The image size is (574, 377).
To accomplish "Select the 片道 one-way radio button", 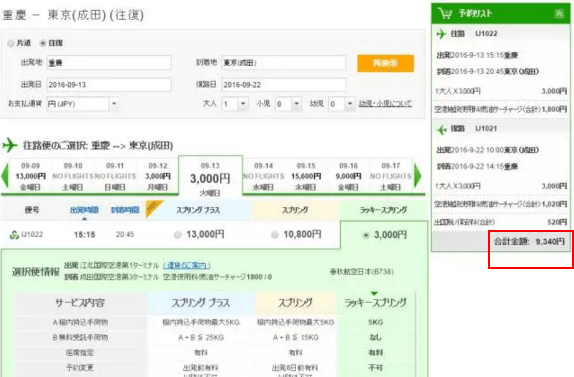I will pos(11,43).
